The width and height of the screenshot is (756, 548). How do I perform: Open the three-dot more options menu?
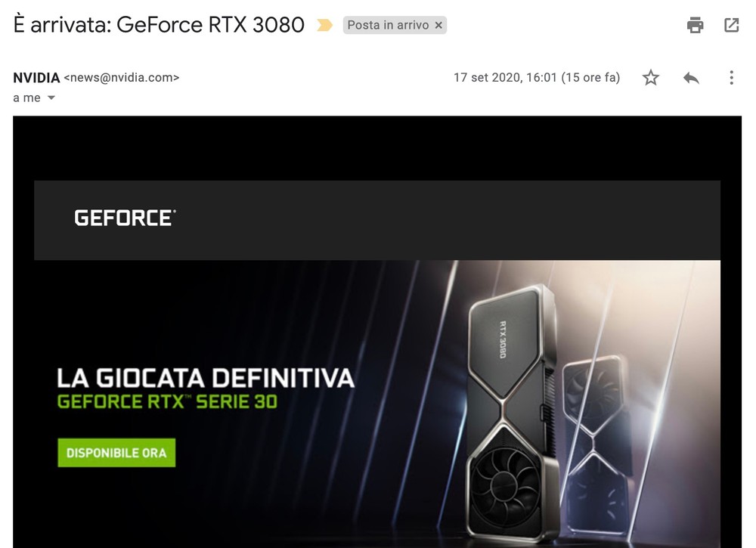coord(731,78)
